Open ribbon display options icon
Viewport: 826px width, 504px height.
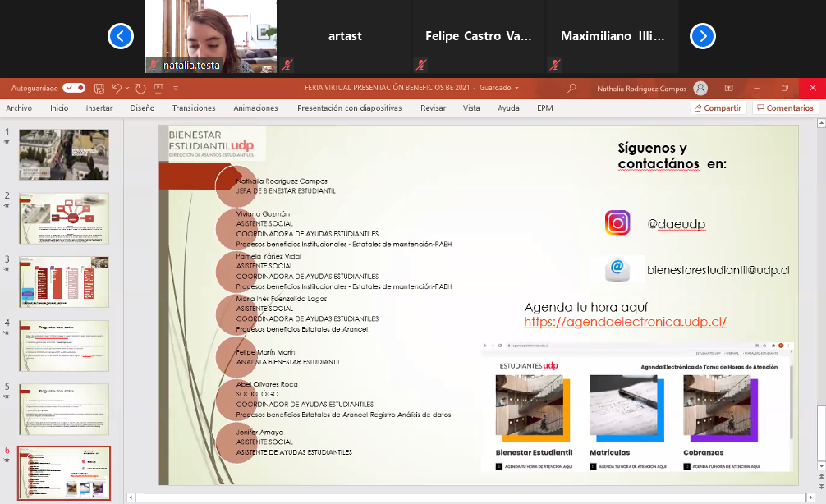[x=728, y=88]
